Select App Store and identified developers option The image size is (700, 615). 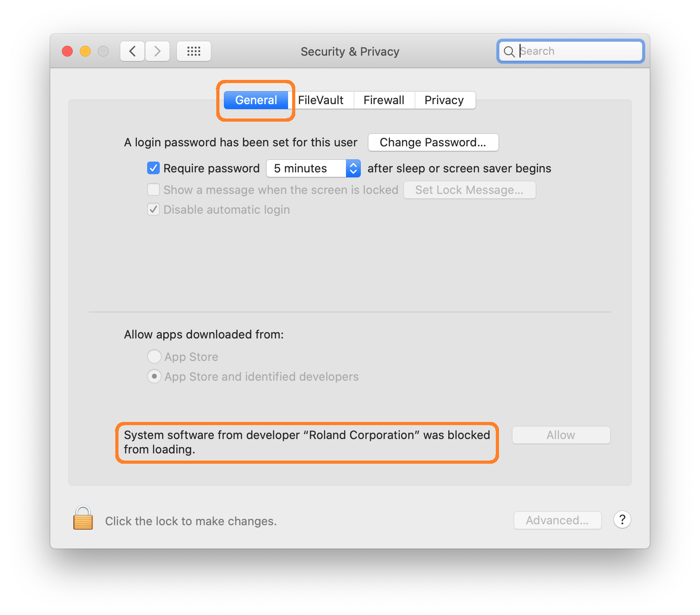tap(154, 377)
